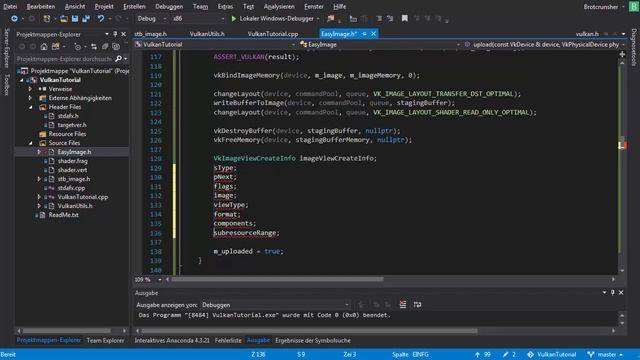Screen dimensions: 640x360
Task: Select shader.vert in the solution tree
Action: (x=72, y=170)
